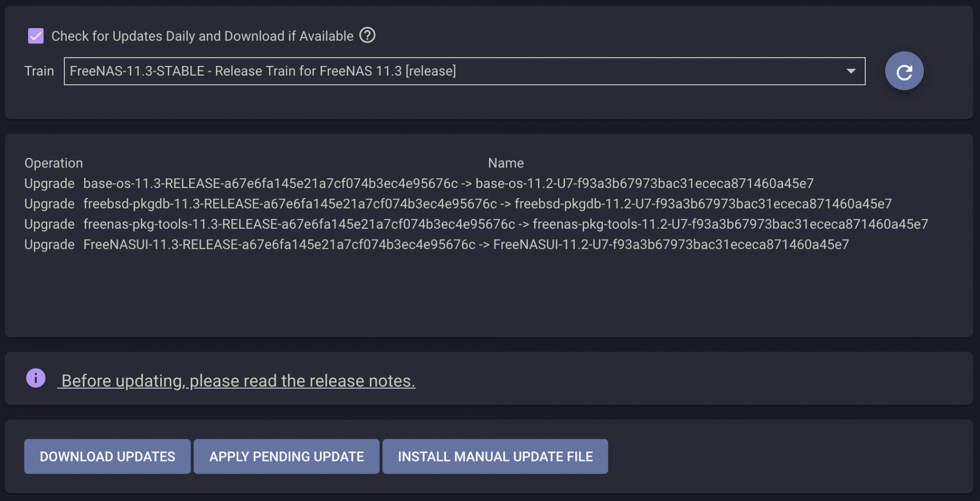Viewport: 980px width, 501px height.
Task: Uncheck Check for Updates Daily checkbox
Action: click(x=36, y=36)
